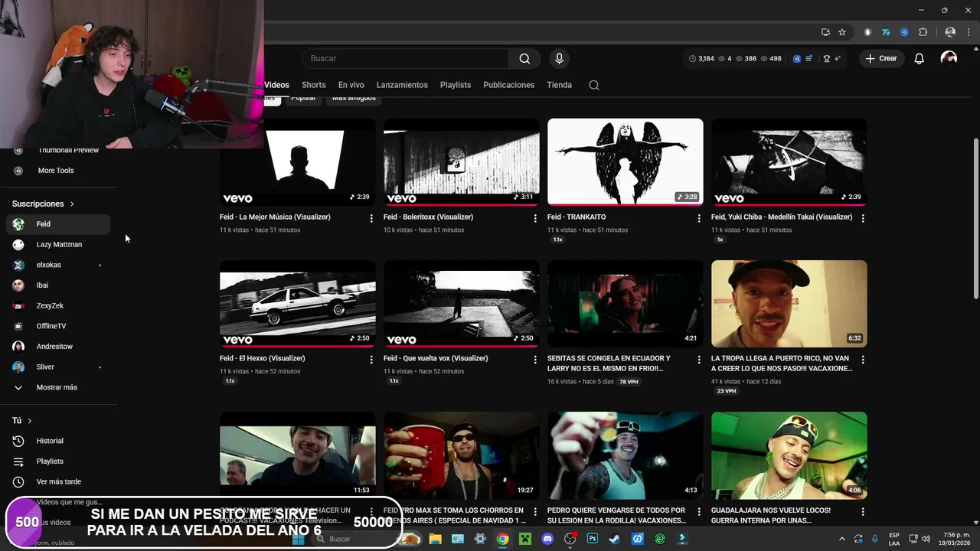Open Ver más tarde in sidebar
The height and width of the screenshot is (551, 980).
pos(57,482)
